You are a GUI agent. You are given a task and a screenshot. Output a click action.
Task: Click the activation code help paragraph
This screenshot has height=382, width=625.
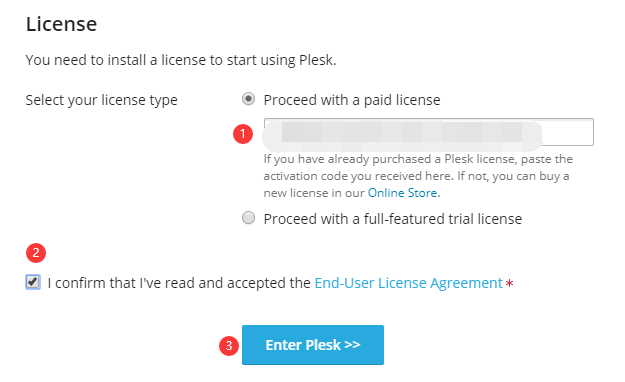click(x=418, y=176)
